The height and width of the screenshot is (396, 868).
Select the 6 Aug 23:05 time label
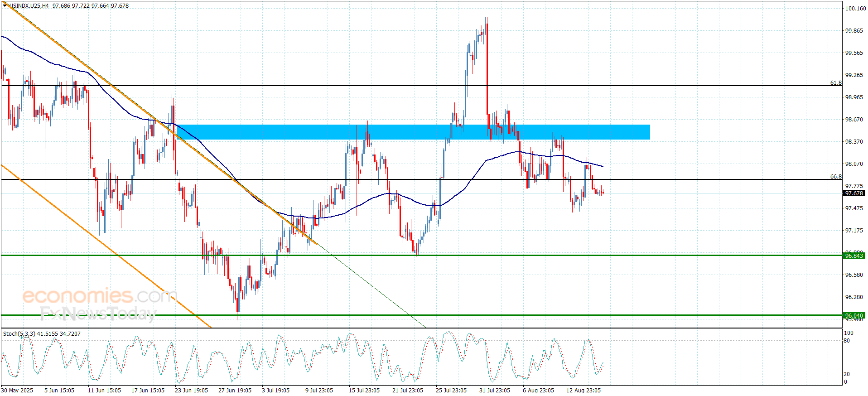point(538,391)
